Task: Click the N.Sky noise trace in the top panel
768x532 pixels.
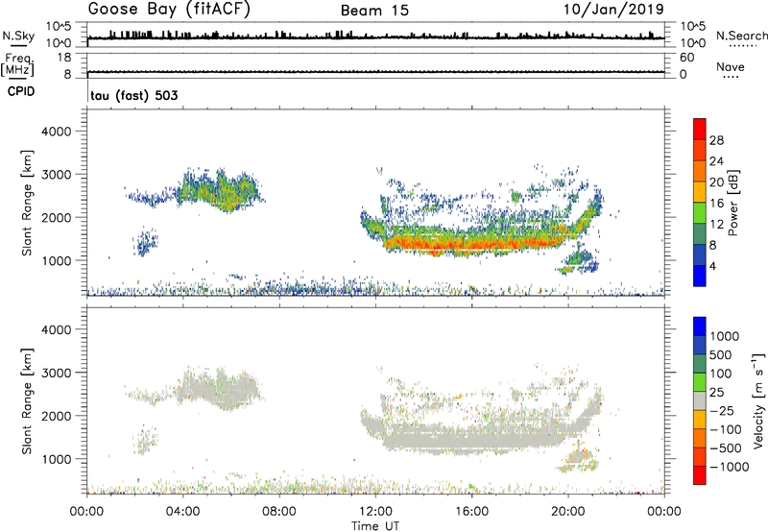Action: 375,37
